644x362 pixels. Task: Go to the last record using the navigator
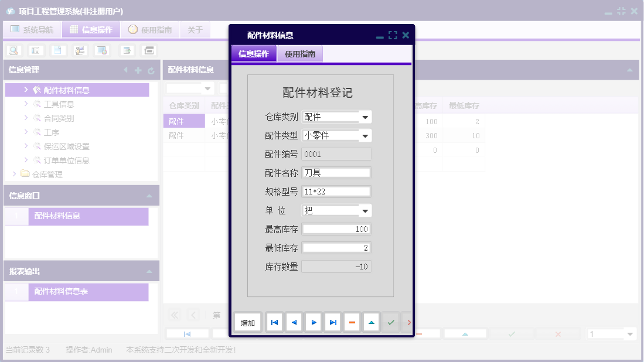click(332, 322)
